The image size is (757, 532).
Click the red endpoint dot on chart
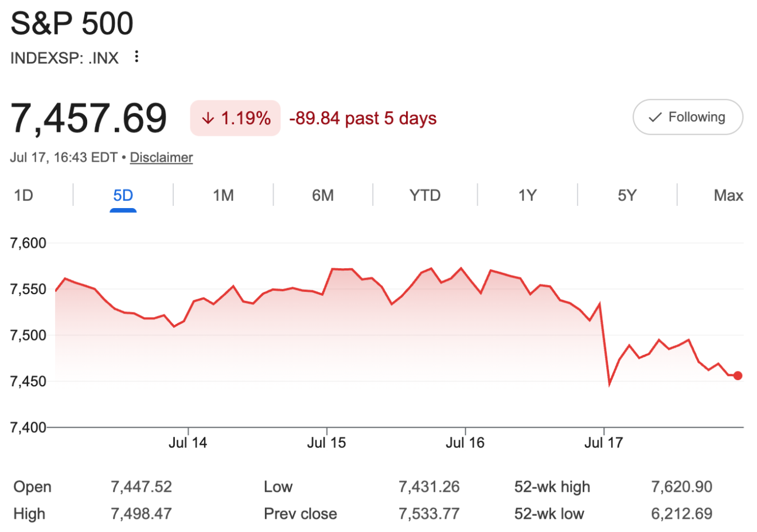click(738, 375)
